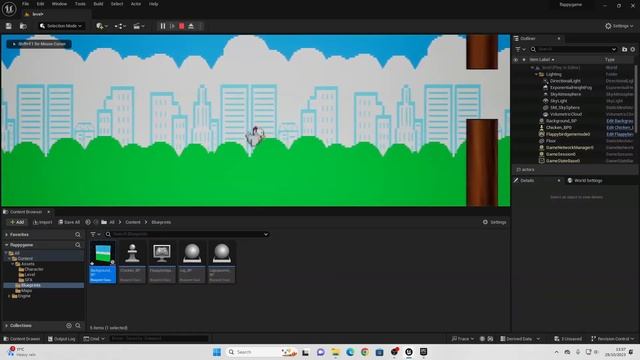Open the cinematics clapperboard toolbar menu
The height and width of the screenshot is (360, 640).
click(139, 26)
